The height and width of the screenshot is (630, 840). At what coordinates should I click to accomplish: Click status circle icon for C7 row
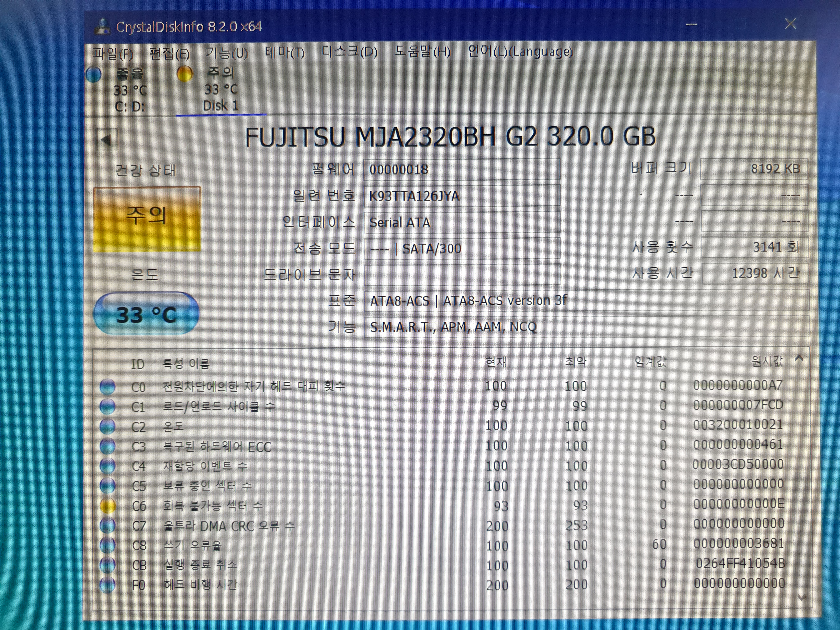(107, 526)
